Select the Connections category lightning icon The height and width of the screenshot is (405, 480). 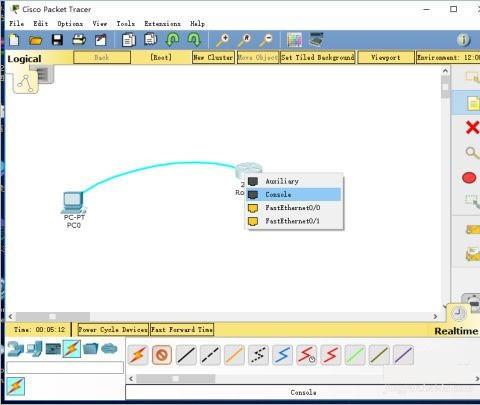click(x=72, y=349)
